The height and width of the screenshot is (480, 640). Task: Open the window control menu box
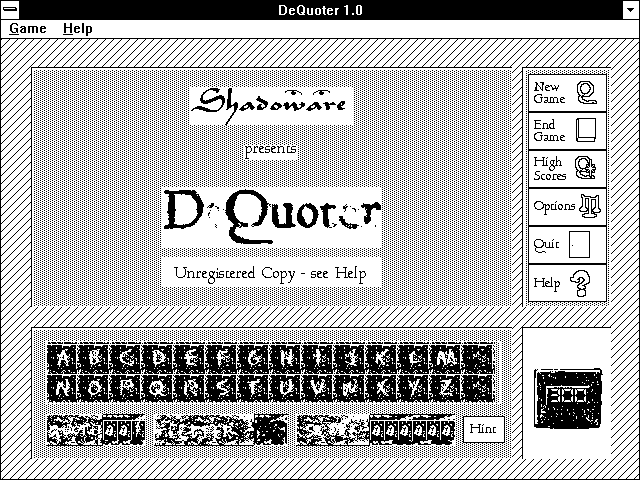tap(9, 9)
